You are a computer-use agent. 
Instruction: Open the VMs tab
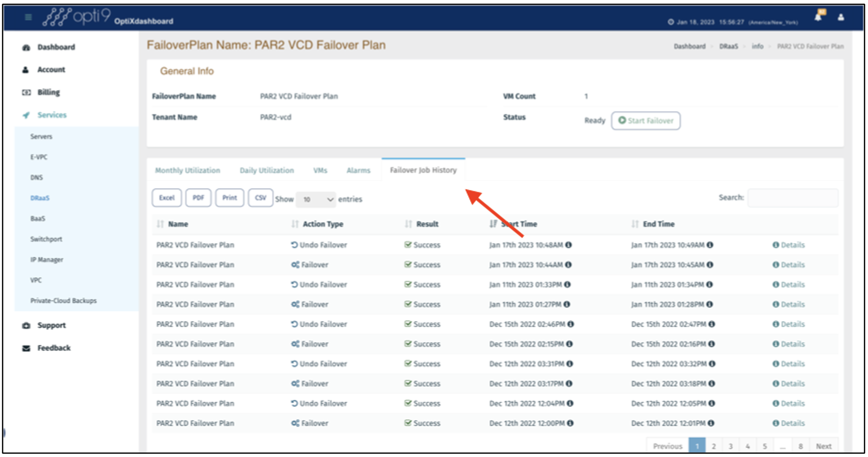point(320,170)
